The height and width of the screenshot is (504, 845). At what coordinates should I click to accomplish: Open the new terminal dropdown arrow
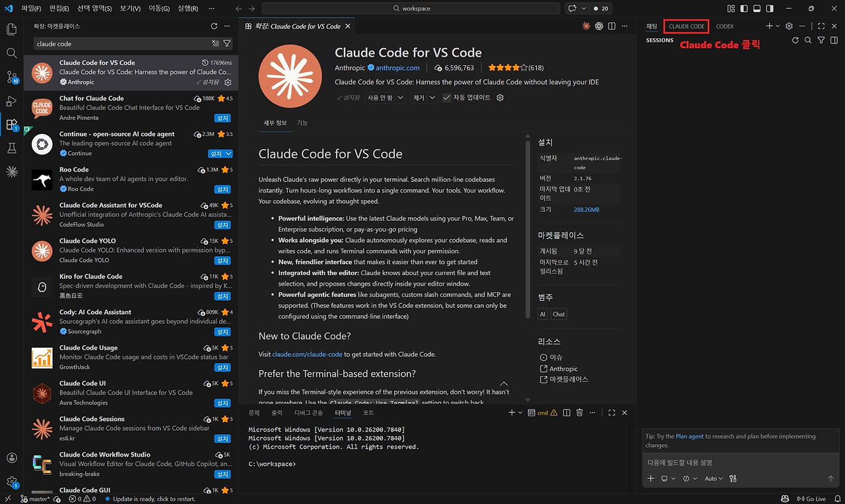(x=521, y=413)
